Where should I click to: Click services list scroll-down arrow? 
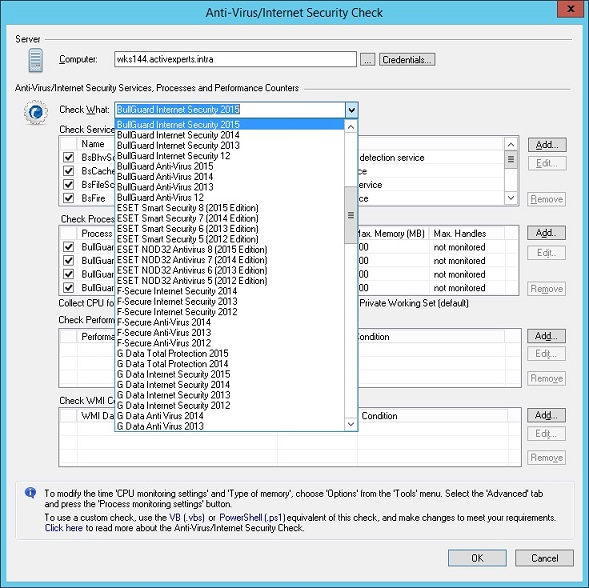(511, 198)
